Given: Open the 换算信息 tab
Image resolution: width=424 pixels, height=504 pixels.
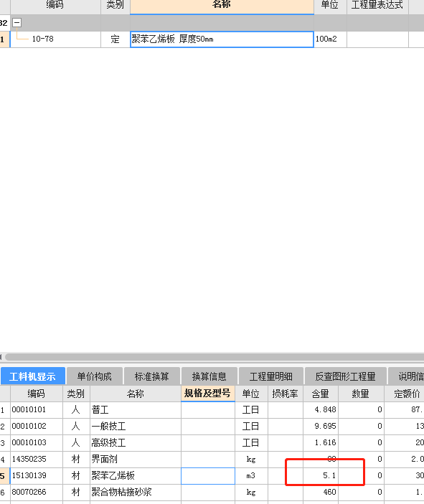Looking at the screenshot, I should coord(209,376).
